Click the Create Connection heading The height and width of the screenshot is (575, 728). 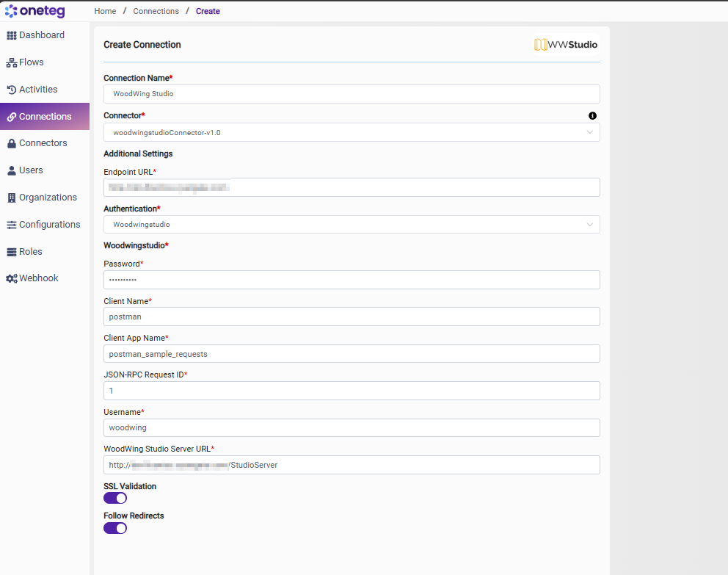[142, 45]
